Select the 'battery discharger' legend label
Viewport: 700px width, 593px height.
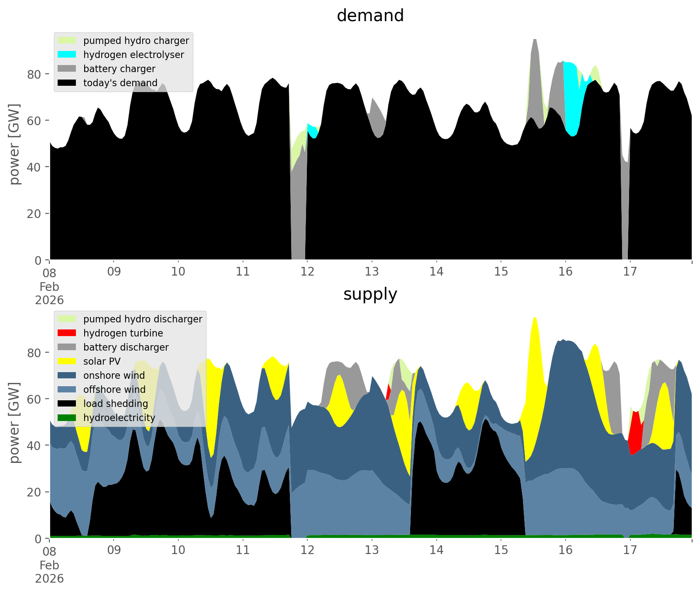[x=126, y=347]
